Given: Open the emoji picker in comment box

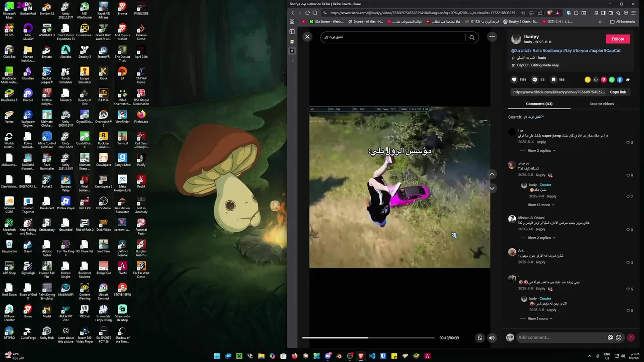Looking at the screenshot, I should pos(618,338).
